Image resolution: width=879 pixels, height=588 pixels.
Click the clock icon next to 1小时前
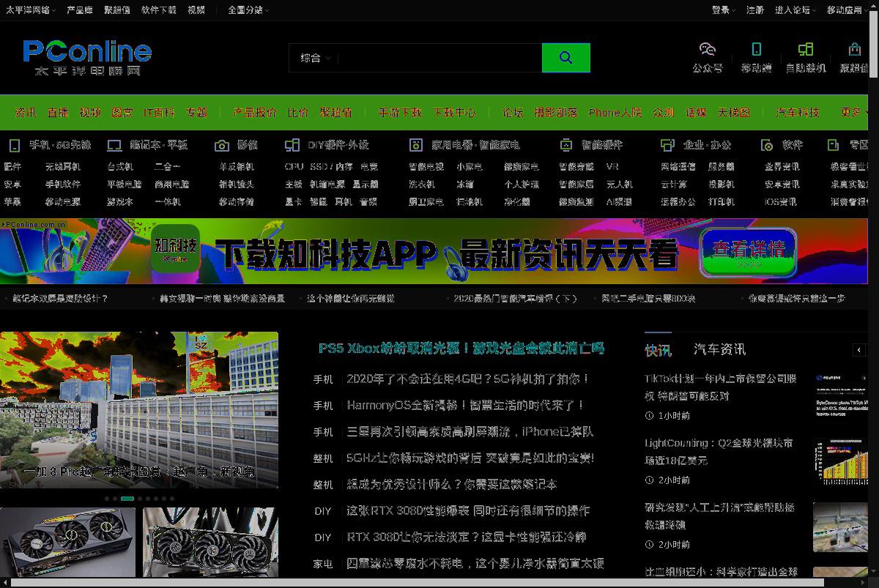pyautogui.click(x=649, y=415)
